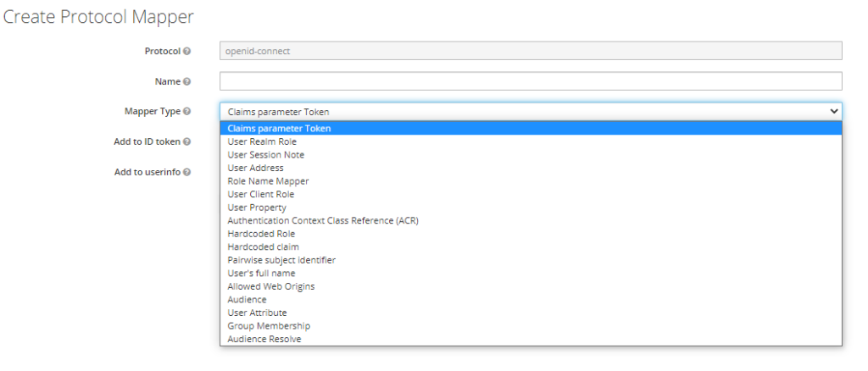
Task: Select the User Property option
Action: point(257,208)
